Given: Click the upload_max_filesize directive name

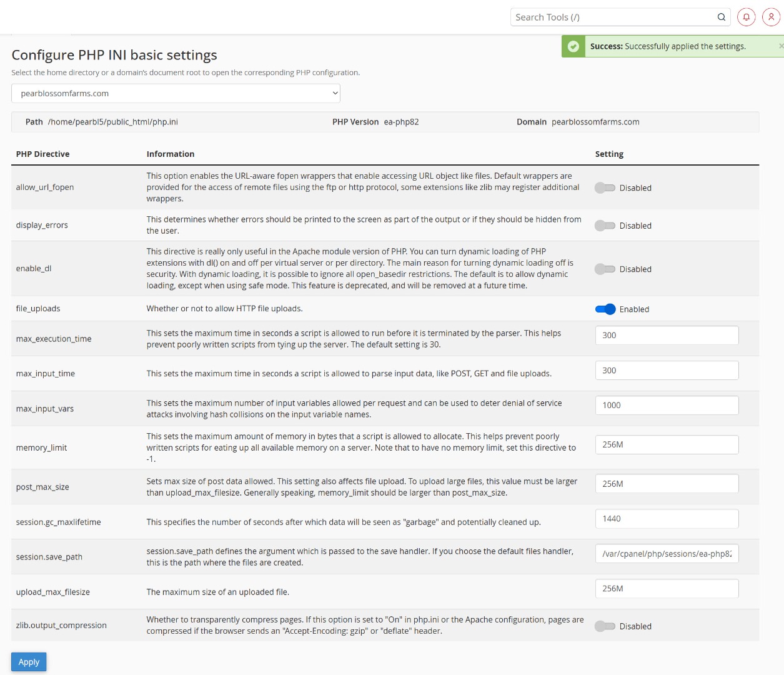Looking at the screenshot, I should [53, 592].
